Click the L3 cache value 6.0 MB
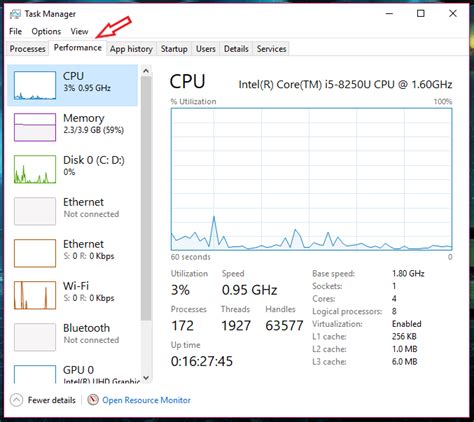The height and width of the screenshot is (422, 474). point(405,362)
